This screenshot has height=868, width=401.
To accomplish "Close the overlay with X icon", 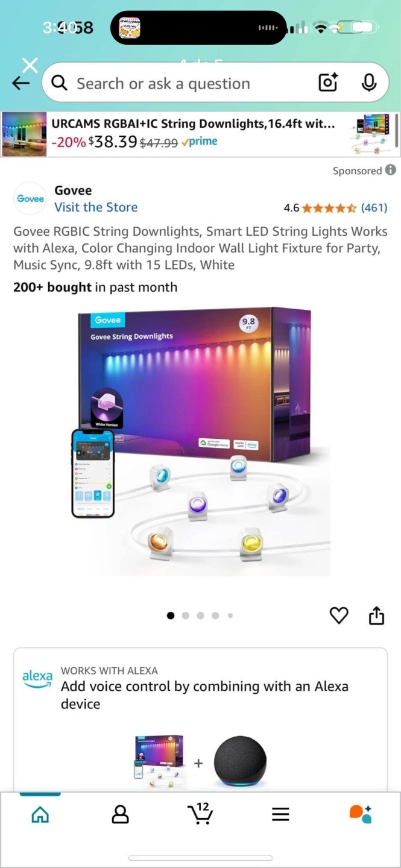I will 30,64.
